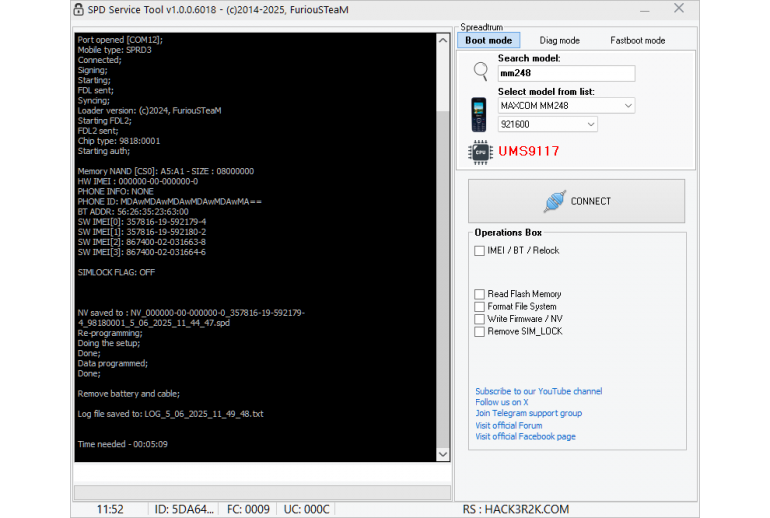Image resolution: width=770 pixels, height=518 pixels.
Task: Enable Write Firmware / NV checkbox
Action: pyautogui.click(x=479, y=319)
